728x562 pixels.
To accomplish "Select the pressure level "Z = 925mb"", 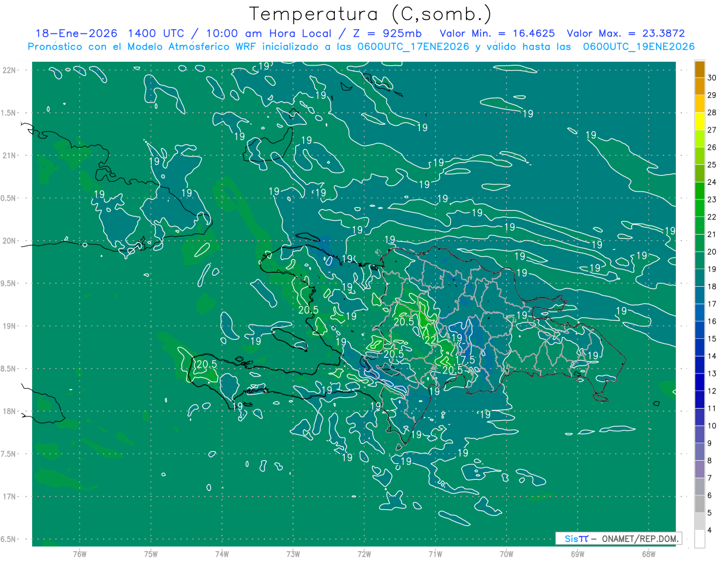I will coord(387,33).
